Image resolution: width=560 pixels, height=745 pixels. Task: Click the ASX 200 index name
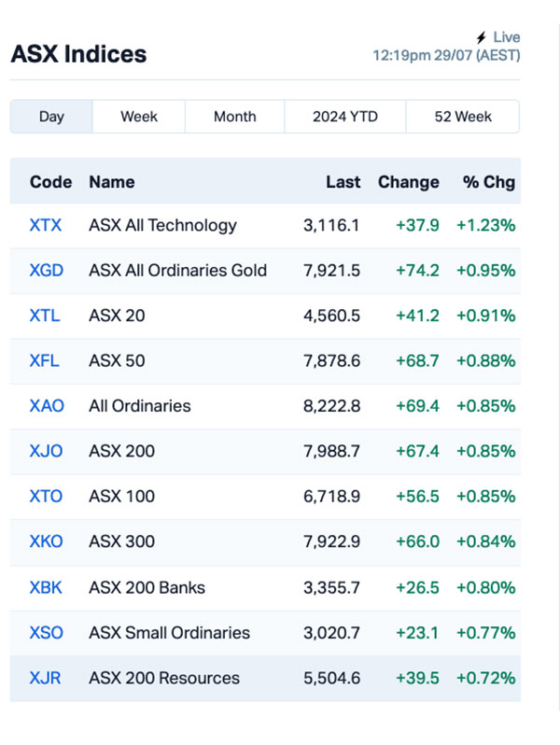point(122,451)
